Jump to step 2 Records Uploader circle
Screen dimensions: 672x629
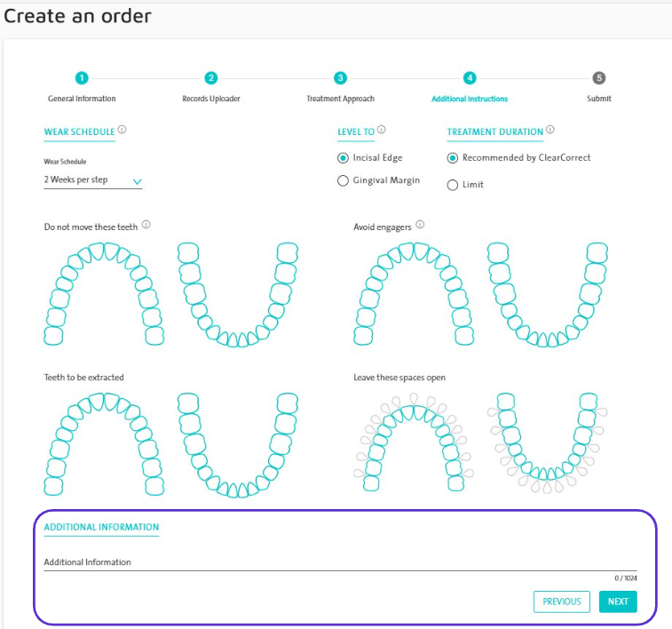(211, 78)
